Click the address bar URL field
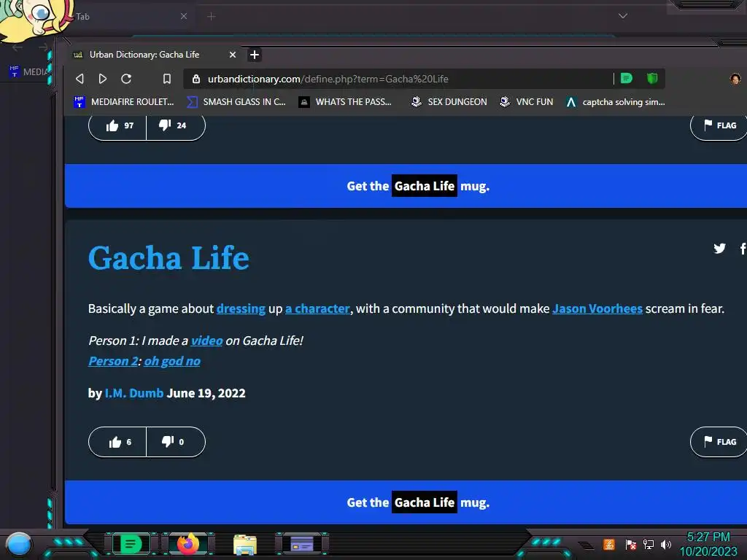Viewport: 747px width, 560px height. (398, 79)
